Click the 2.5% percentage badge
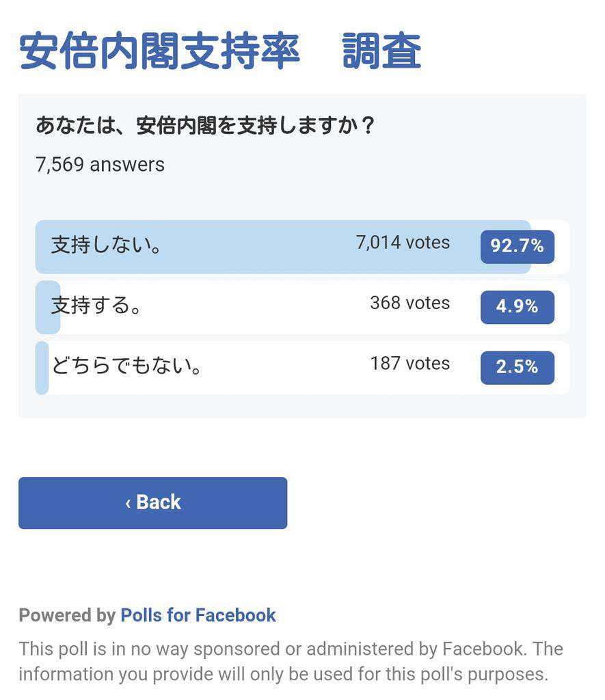 click(x=517, y=368)
